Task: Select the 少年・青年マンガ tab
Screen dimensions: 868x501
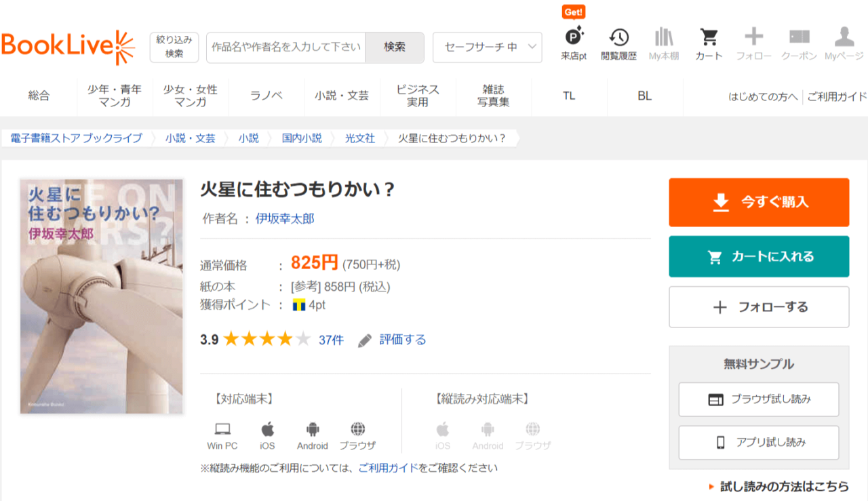Action: 115,96
